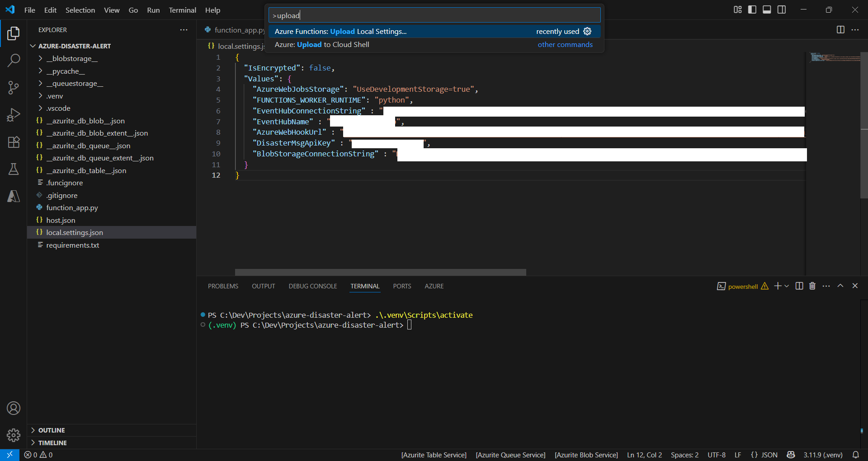Image resolution: width=868 pixels, height=461 pixels.
Task: Toggle Primary Side Bar visibility
Action: (x=752, y=10)
